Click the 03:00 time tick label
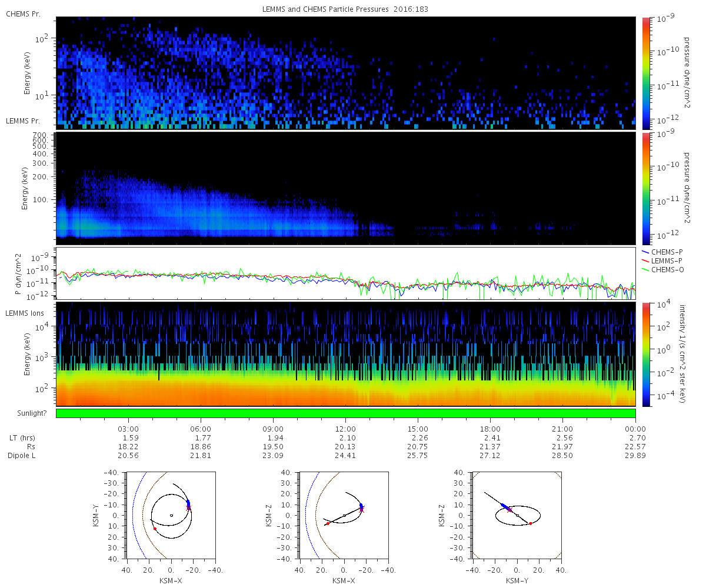This screenshot has height=588, width=706. pyautogui.click(x=128, y=429)
